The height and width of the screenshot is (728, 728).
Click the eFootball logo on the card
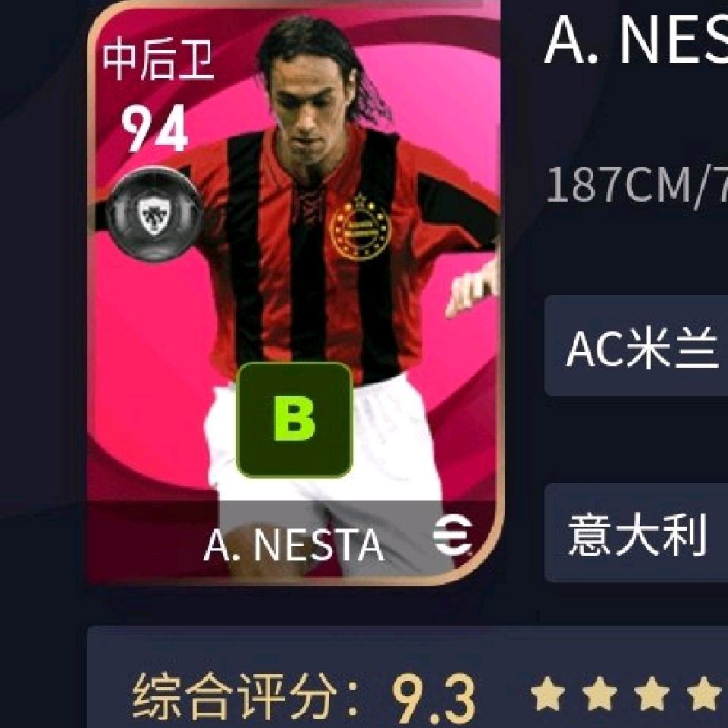(452, 535)
